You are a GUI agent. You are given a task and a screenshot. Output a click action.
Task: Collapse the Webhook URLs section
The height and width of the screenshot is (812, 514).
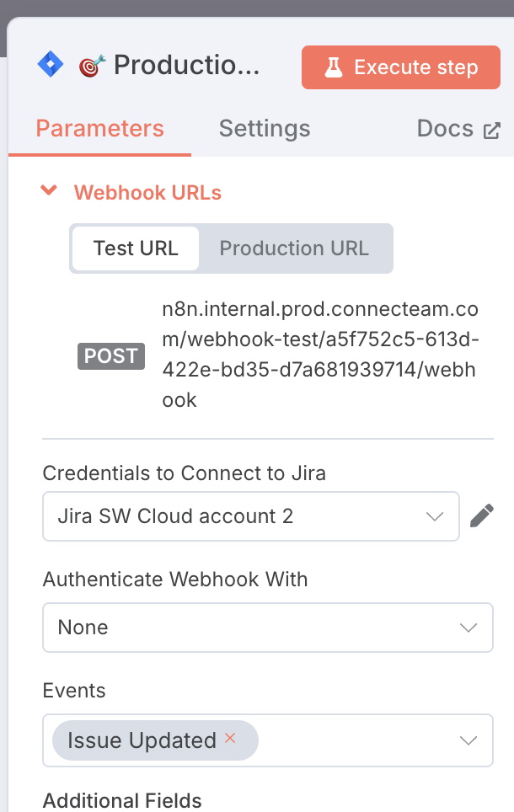[x=50, y=191]
